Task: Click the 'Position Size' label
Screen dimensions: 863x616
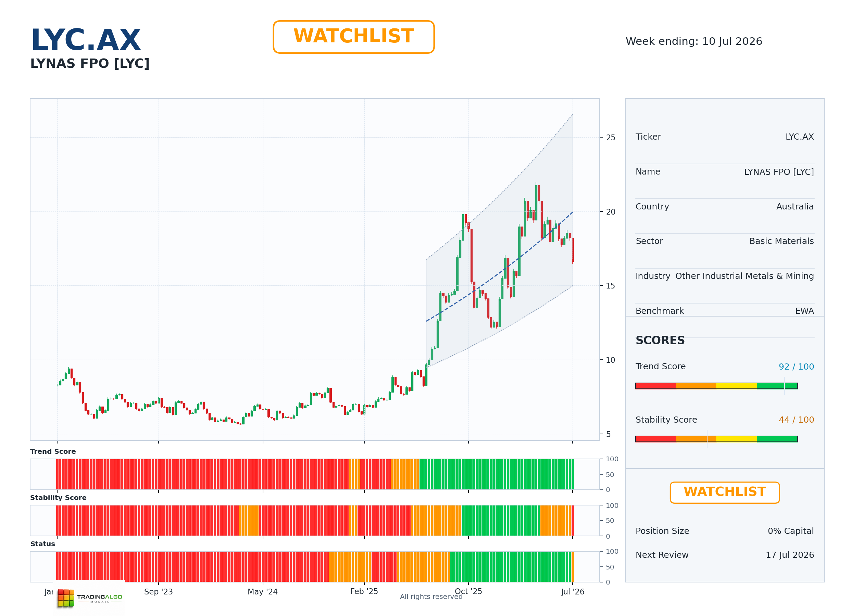Action: pyautogui.click(x=662, y=531)
